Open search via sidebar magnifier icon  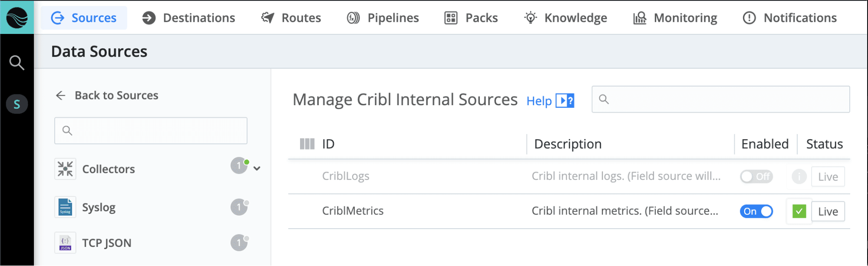click(17, 63)
